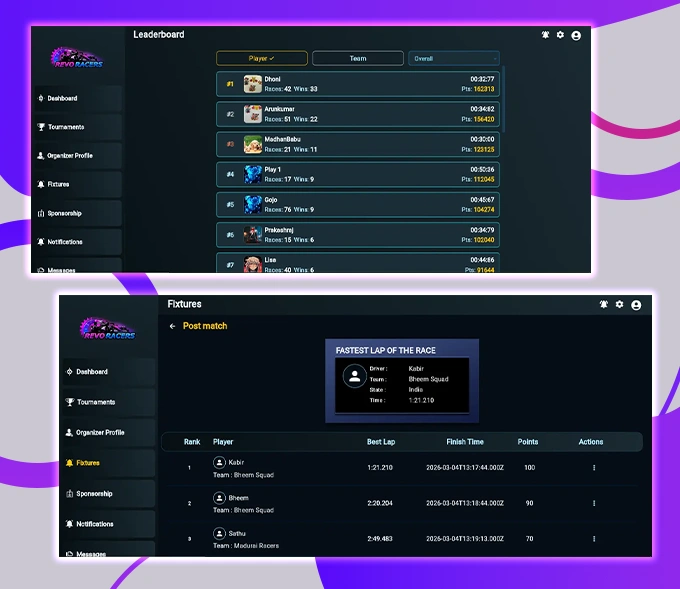Click the driver avatar in Fastest Lap card
Image resolution: width=680 pixels, height=589 pixels.
coord(353,377)
